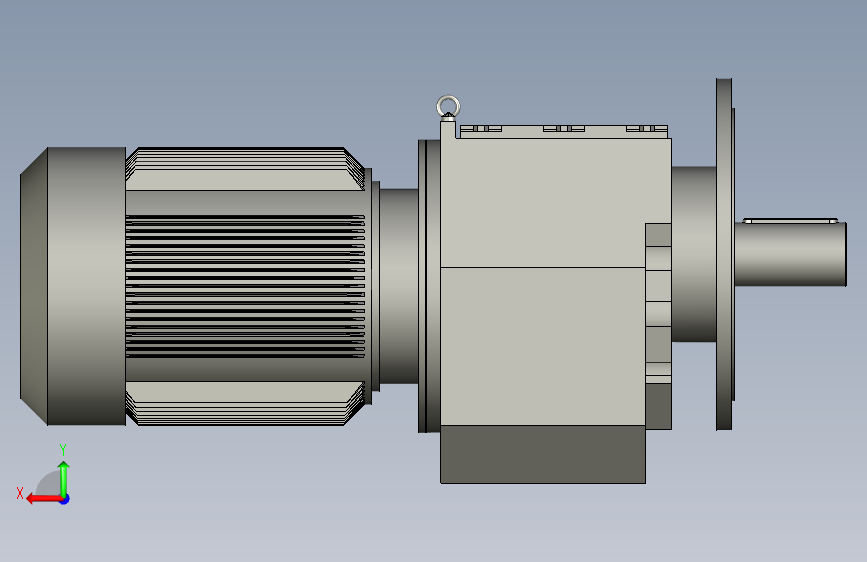Select the key on the output shaft

pos(790,221)
